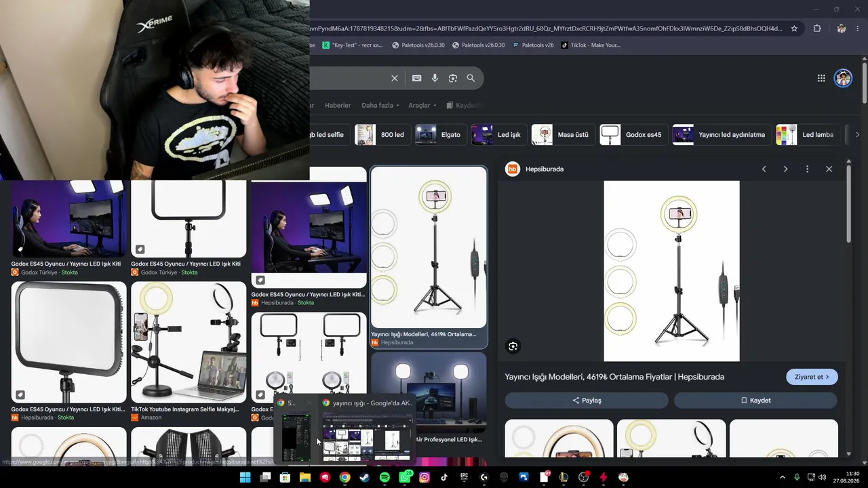Filter results by Yayıncı led aydınlatma chip
Screen dimensions: 868x488
(721, 135)
